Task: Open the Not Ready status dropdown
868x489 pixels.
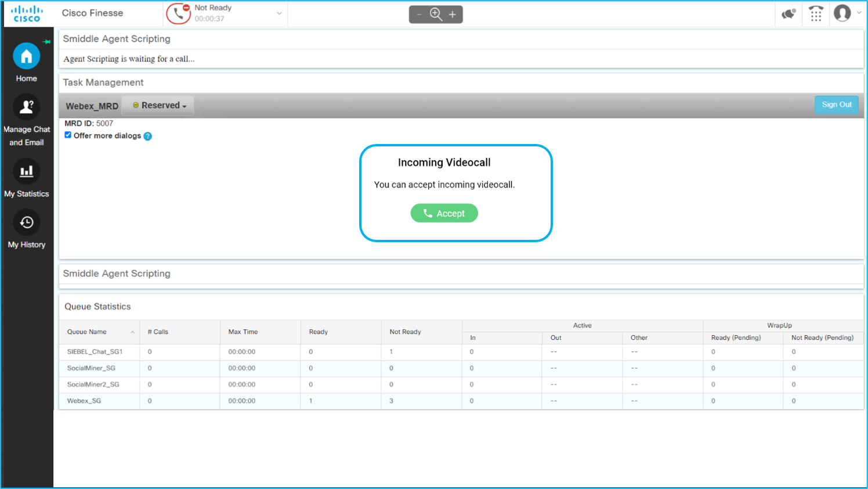Action: coord(279,13)
